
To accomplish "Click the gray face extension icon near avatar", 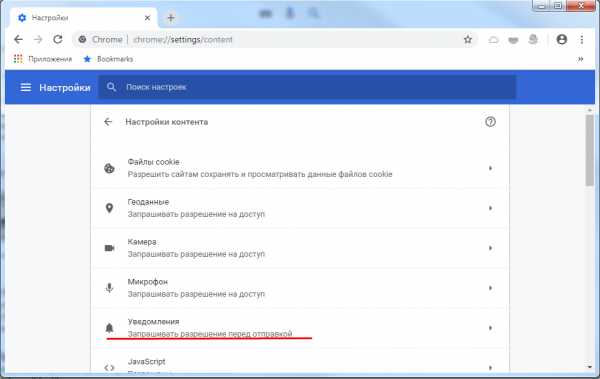I will [533, 39].
